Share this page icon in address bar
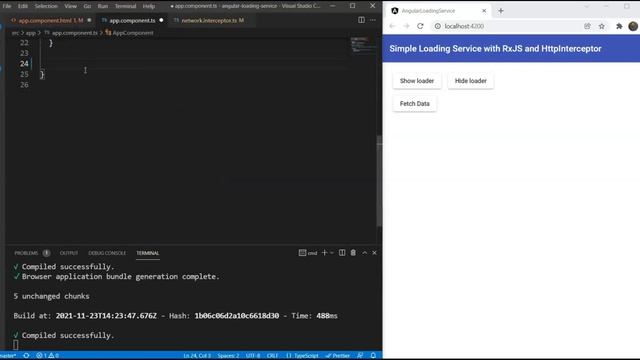The image size is (640, 360). (587, 26)
